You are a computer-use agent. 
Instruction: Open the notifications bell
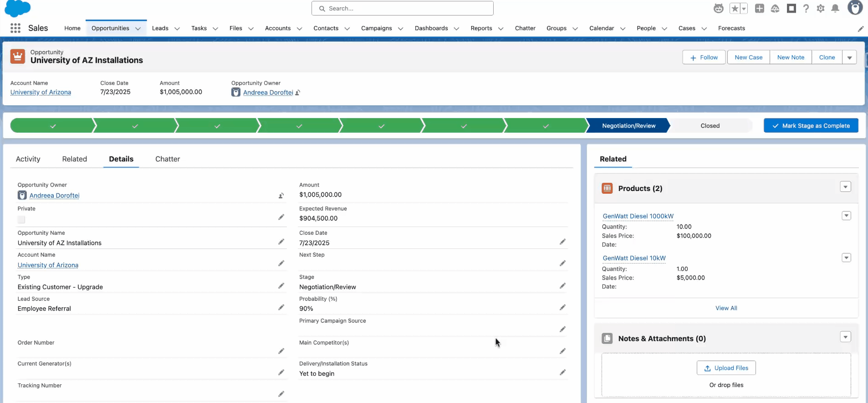[x=835, y=9]
